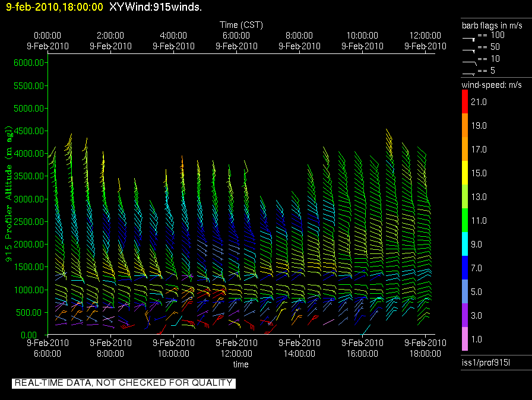Click the 11.0 wind-speed legend value

tap(479, 221)
